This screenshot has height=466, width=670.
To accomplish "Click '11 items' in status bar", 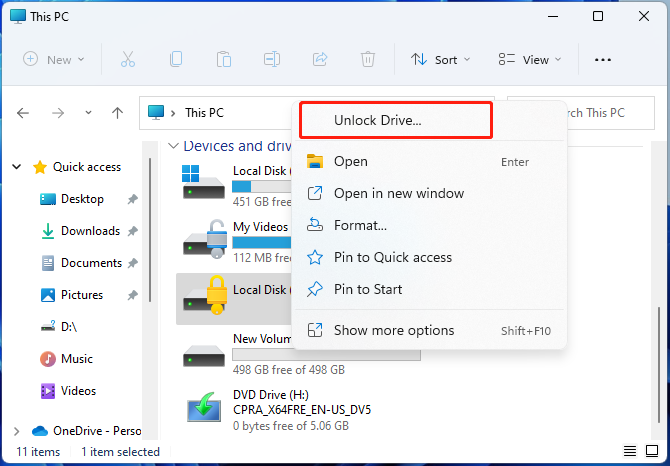I will (38, 451).
